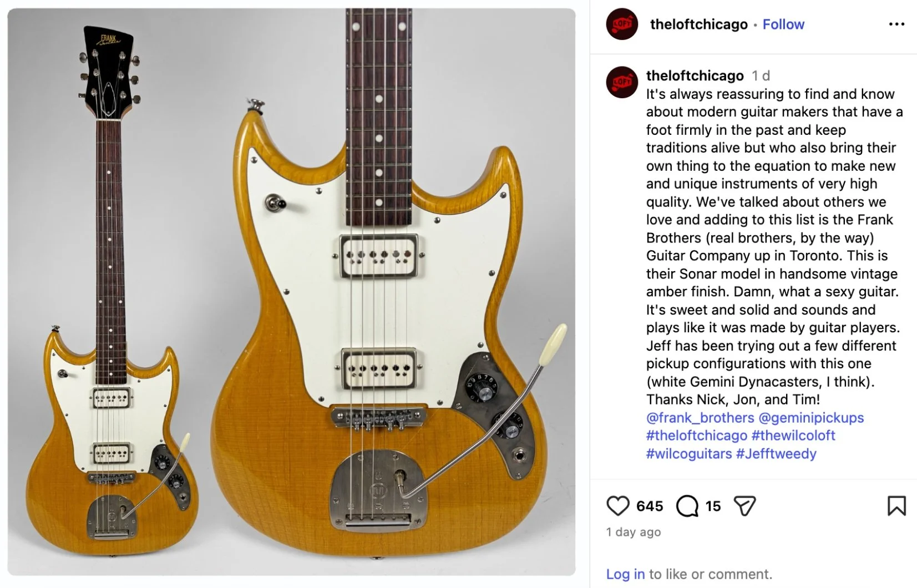Open the #thewilcoloft hashtag

[x=793, y=435]
